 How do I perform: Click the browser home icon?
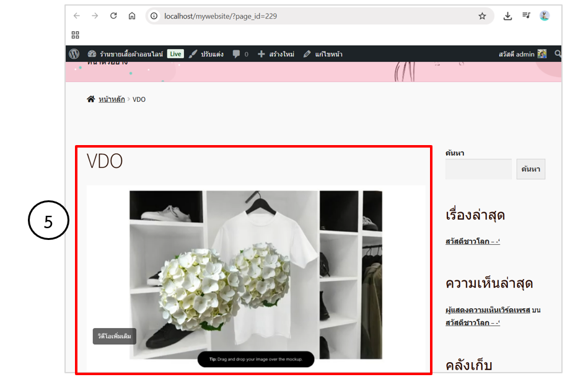tap(132, 16)
